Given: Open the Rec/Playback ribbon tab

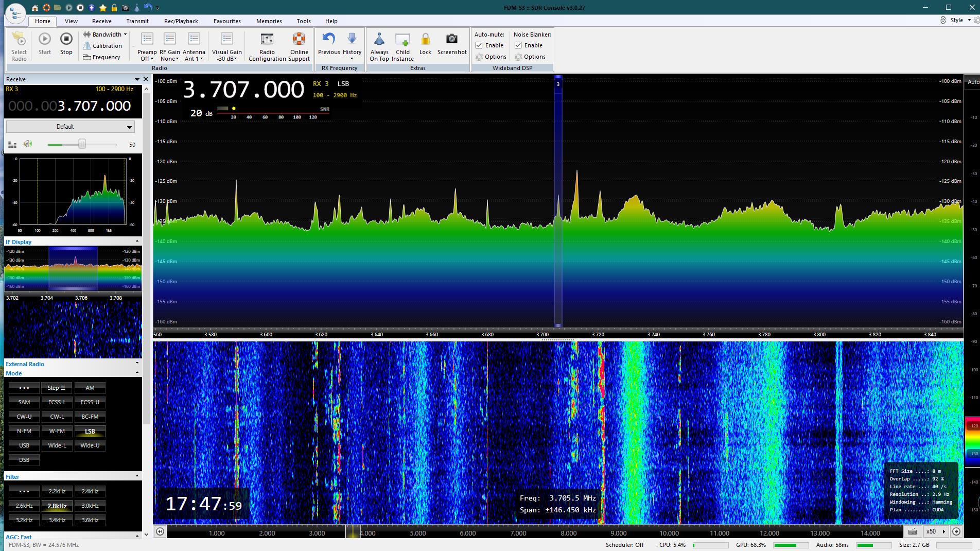Looking at the screenshot, I should point(181,21).
